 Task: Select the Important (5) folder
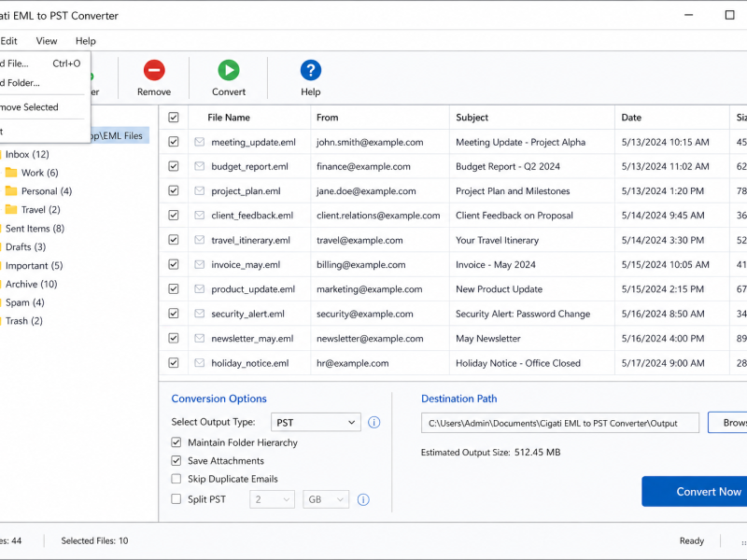pos(34,265)
